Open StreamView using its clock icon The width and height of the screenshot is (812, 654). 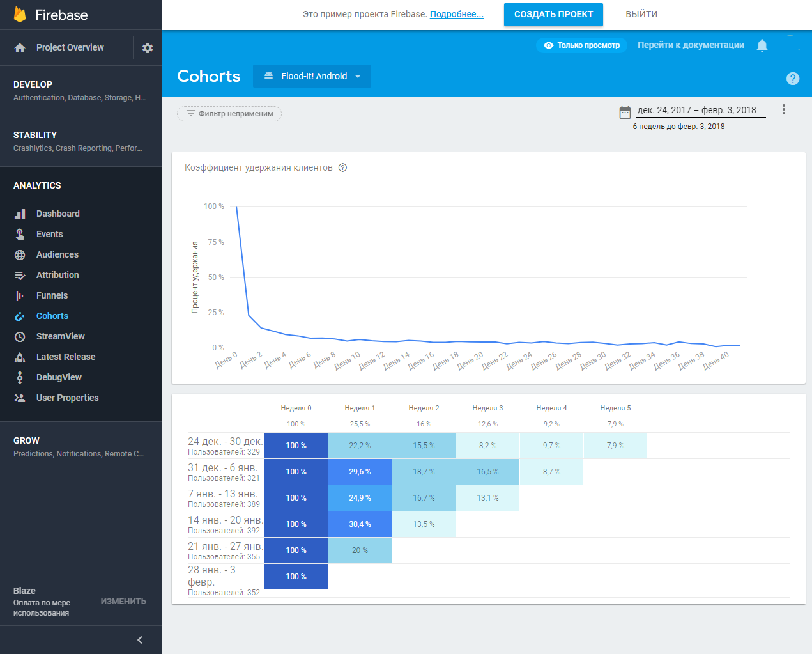21,336
